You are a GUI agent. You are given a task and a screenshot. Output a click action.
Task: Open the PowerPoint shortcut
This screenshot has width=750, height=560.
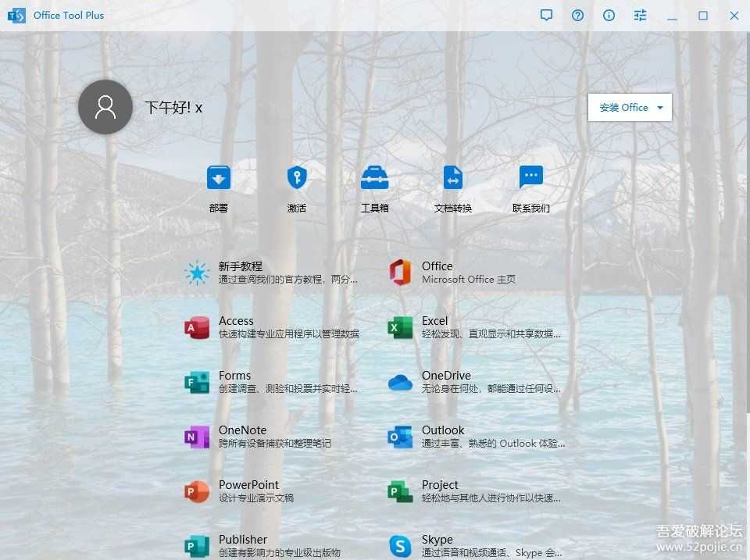coord(248,490)
